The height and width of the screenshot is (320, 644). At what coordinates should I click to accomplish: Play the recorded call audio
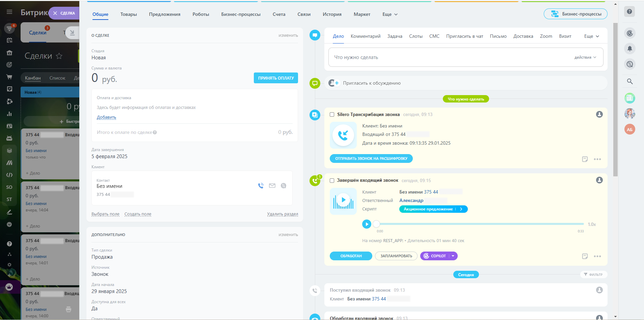pyautogui.click(x=367, y=224)
